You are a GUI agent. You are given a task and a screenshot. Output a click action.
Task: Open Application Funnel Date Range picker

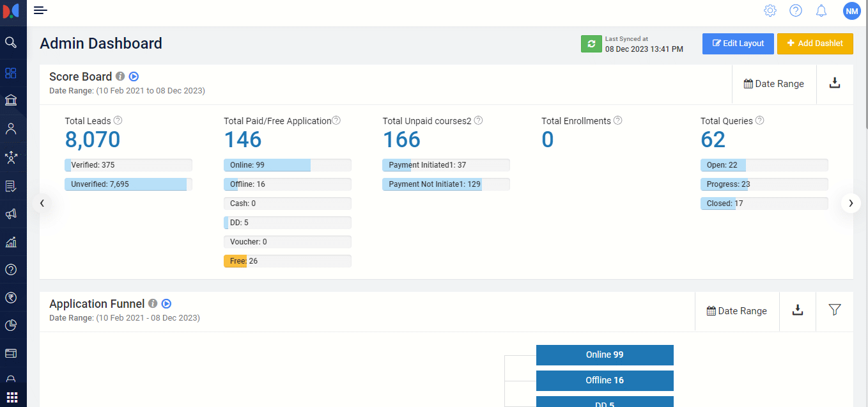pos(737,311)
